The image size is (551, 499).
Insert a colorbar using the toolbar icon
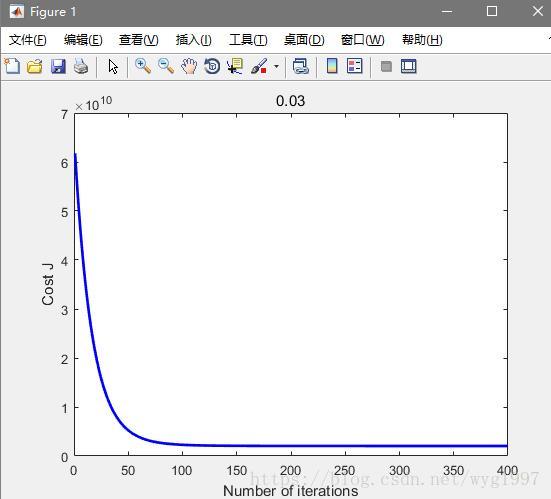click(x=332, y=66)
